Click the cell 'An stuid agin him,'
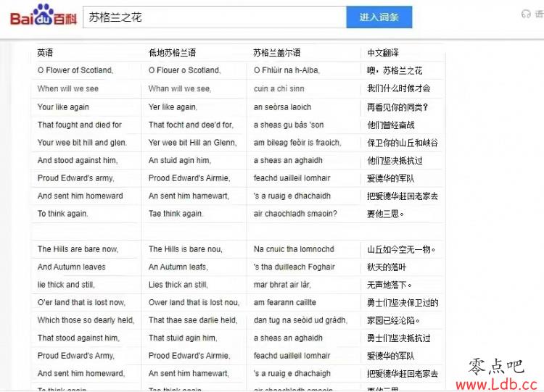The image size is (544, 392). click(x=180, y=160)
